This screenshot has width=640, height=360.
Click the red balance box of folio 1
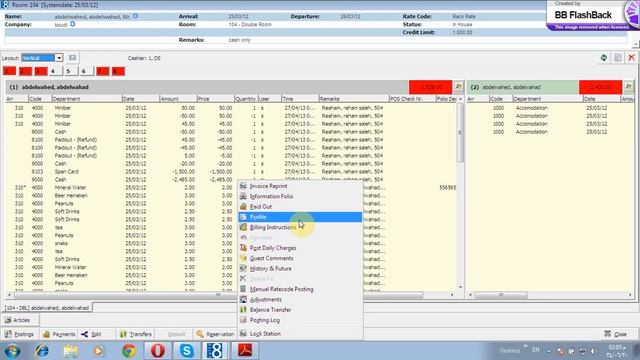430,87
